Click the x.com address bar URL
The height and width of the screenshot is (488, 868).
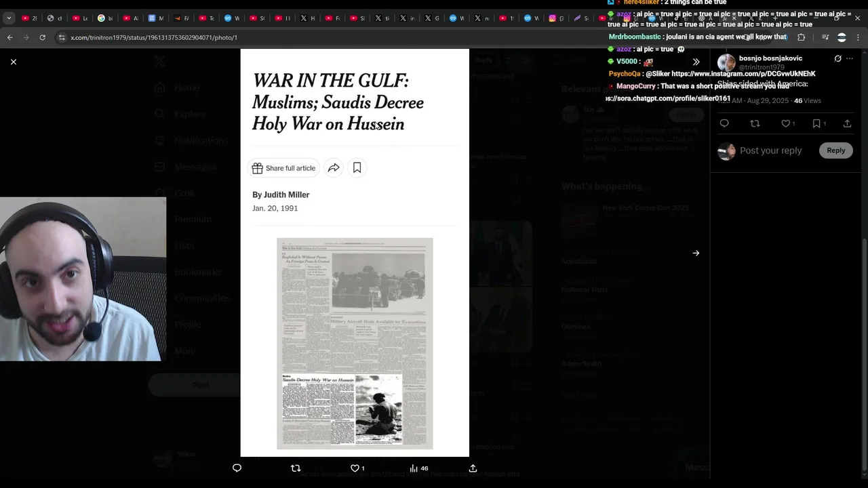coord(154,37)
